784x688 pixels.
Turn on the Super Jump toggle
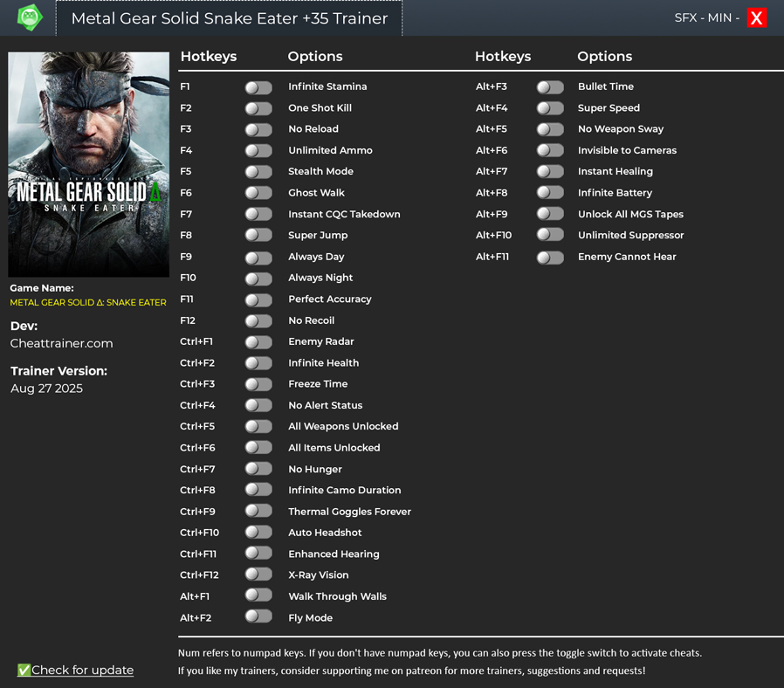click(258, 236)
